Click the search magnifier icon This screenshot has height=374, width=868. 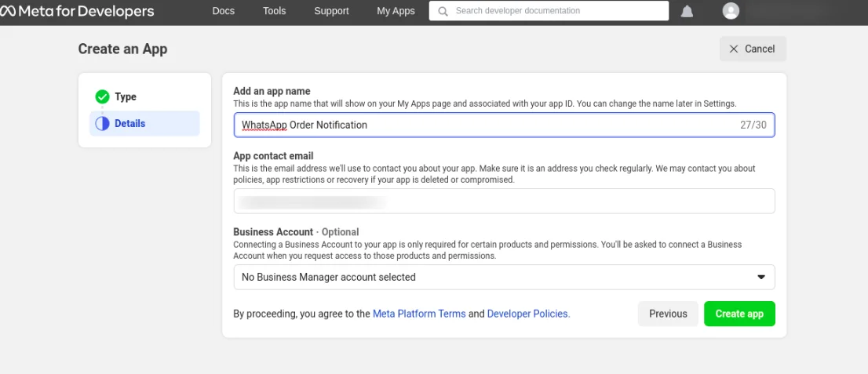click(x=443, y=11)
